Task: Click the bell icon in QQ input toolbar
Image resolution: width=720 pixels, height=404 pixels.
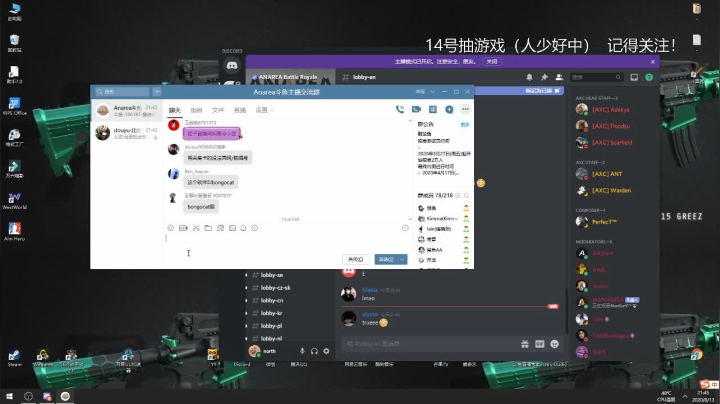Action: click(x=243, y=228)
